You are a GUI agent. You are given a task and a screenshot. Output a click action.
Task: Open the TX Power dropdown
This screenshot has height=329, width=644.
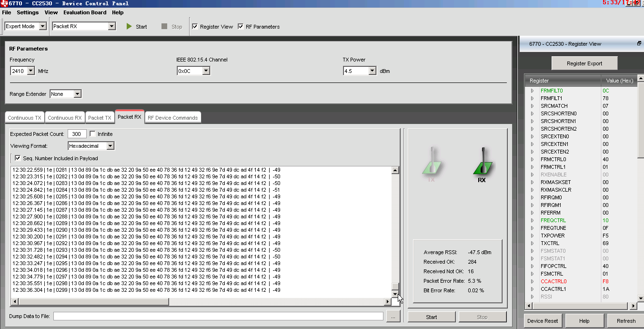[x=372, y=71]
